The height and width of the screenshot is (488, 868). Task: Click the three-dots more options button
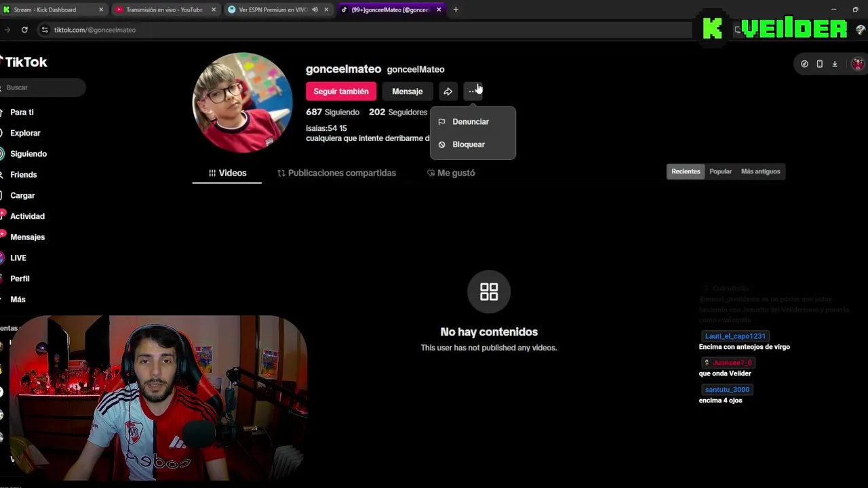(x=473, y=91)
